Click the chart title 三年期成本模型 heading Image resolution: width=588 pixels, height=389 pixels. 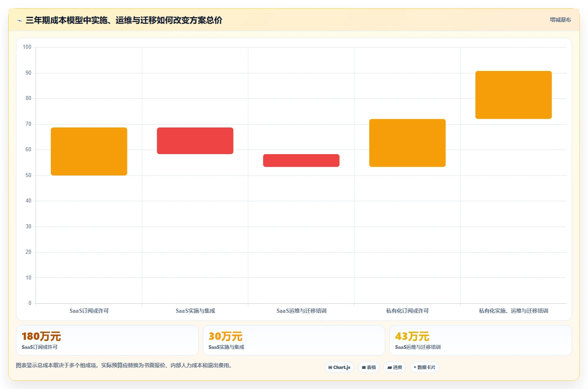[x=124, y=20]
